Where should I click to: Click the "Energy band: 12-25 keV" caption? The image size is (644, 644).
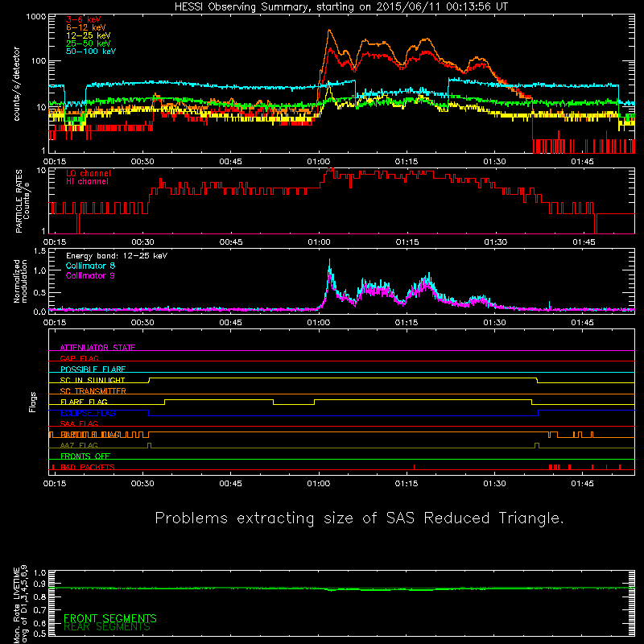tap(117, 256)
